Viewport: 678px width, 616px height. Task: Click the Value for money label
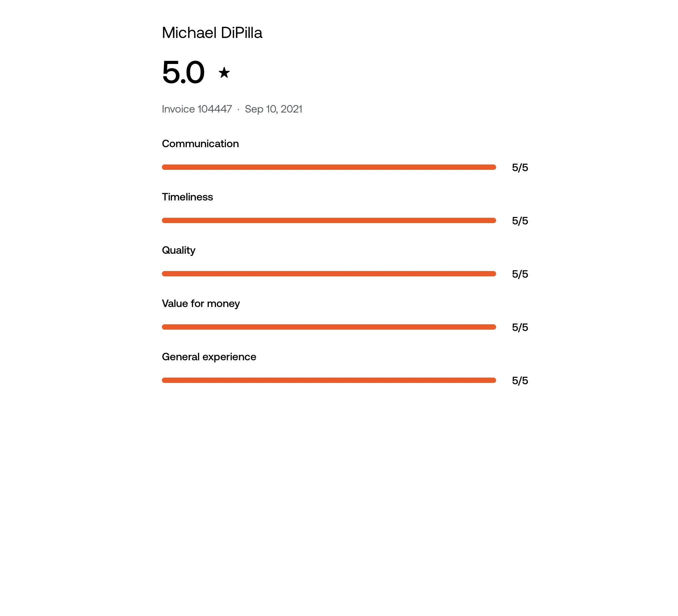201,304
